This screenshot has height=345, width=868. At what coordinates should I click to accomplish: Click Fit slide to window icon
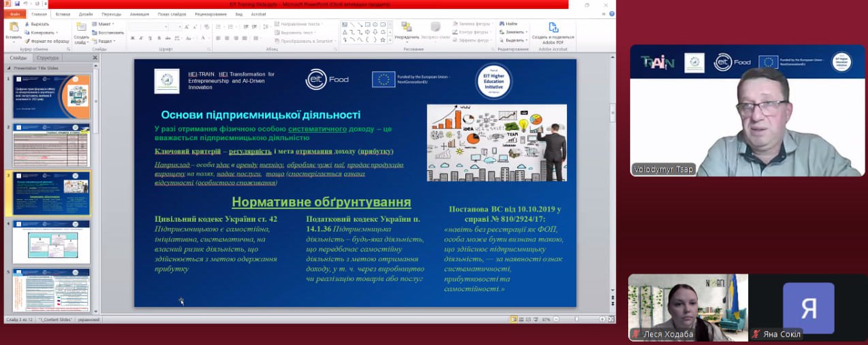tap(612, 319)
